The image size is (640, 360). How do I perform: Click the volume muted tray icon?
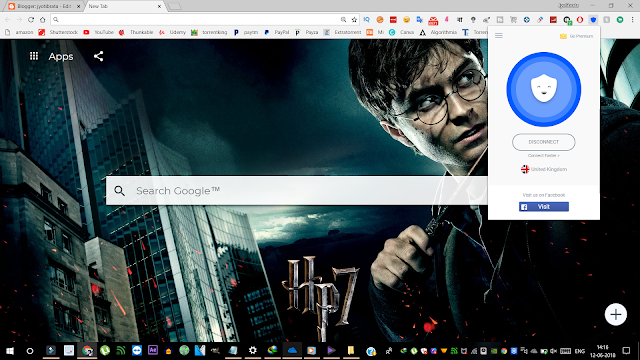pyautogui.click(x=553, y=351)
